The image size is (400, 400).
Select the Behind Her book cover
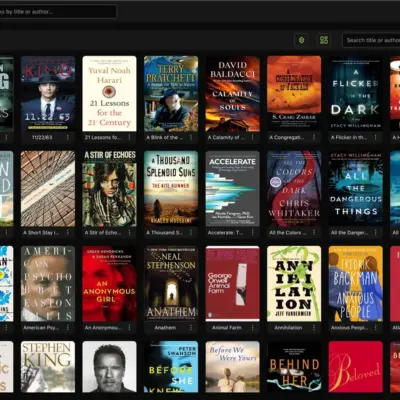pyautogui.click(x=294, y=367)
